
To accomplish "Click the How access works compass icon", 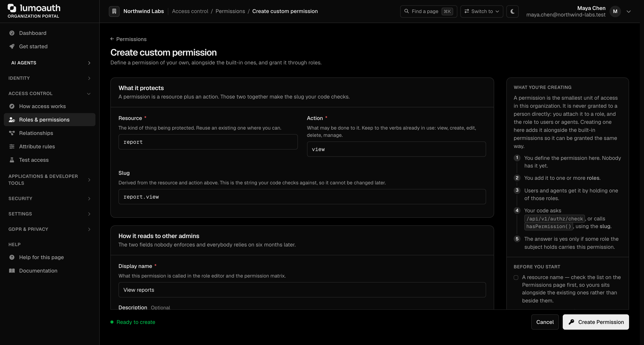I will point(12,106).
